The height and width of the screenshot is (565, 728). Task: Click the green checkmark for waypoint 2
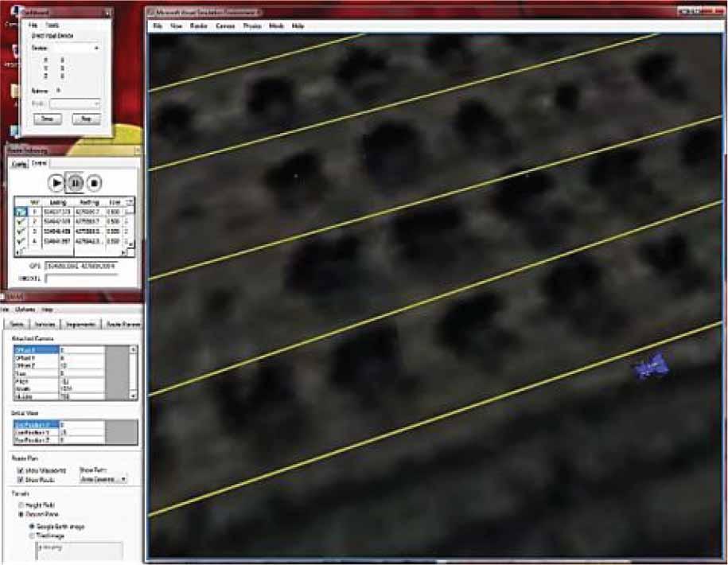point(21,222)
